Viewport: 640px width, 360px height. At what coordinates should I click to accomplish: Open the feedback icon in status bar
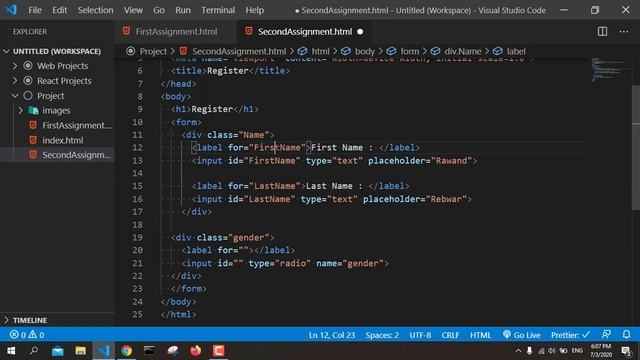(607, 335)
